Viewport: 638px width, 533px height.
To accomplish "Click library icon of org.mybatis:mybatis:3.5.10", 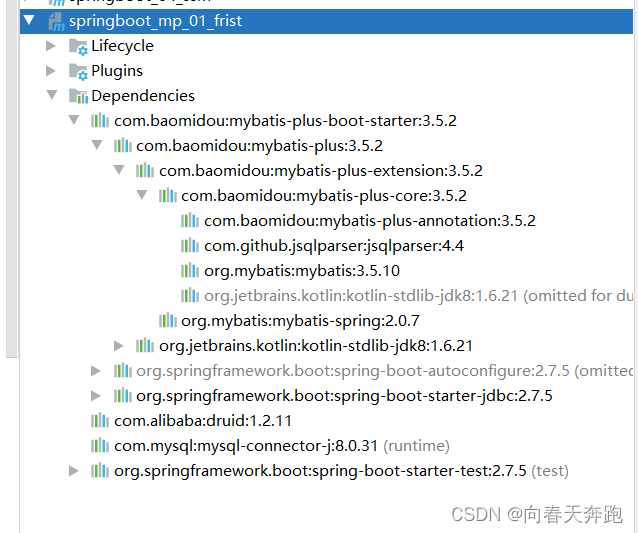I will 190,271.
